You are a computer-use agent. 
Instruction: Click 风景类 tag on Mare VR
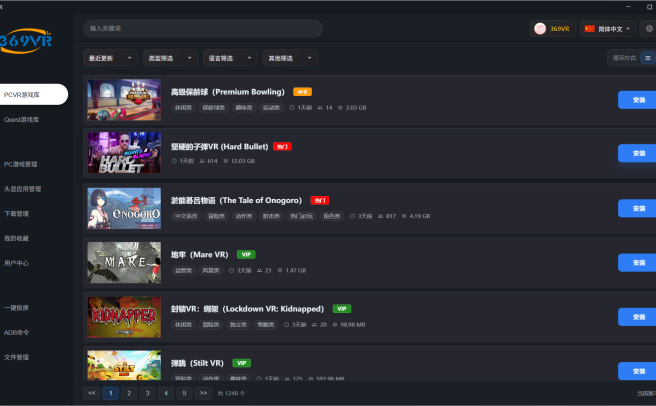pyautogui.click(x=211, y=270)
